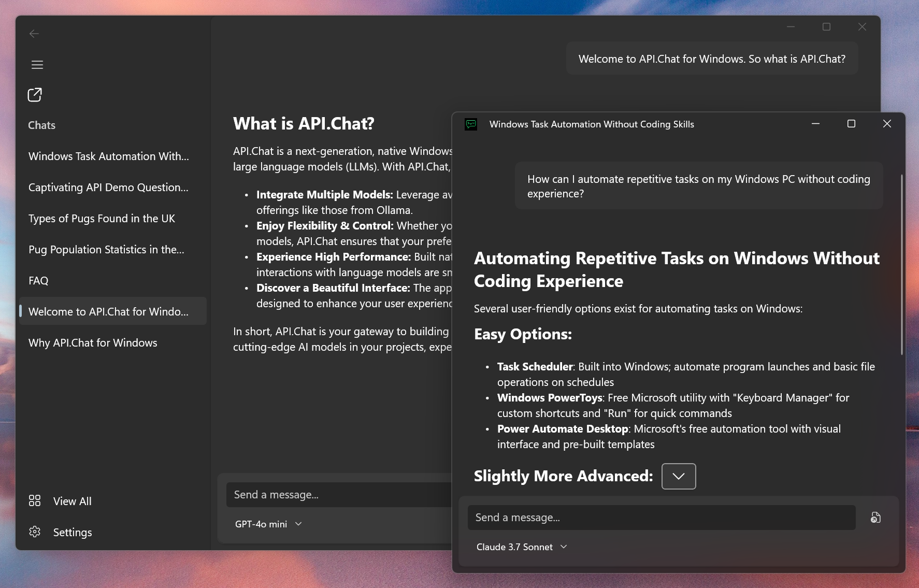Open Why API.Chat for Windows chat
This screenshot has height=588, width=919.
113,342
